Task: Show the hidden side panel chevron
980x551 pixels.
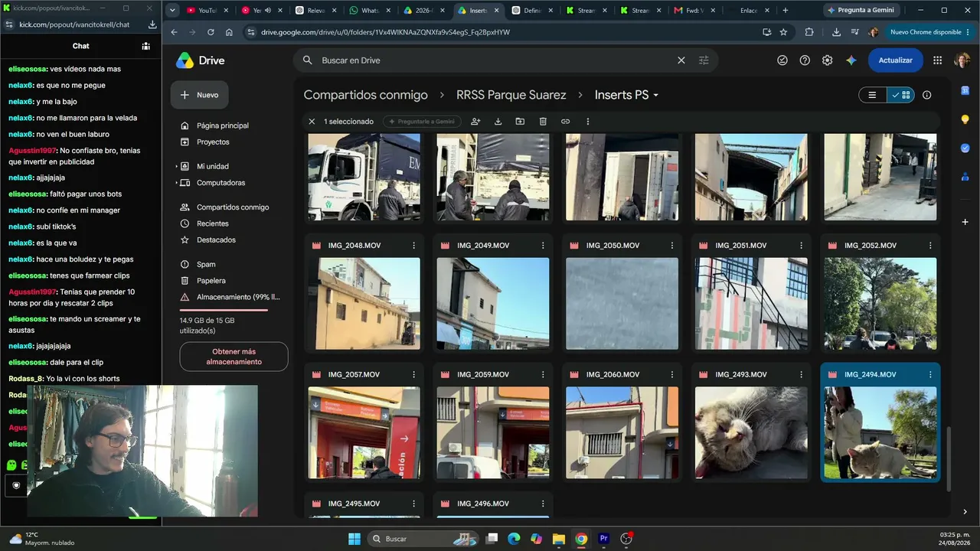Action: tap(965, 512)
